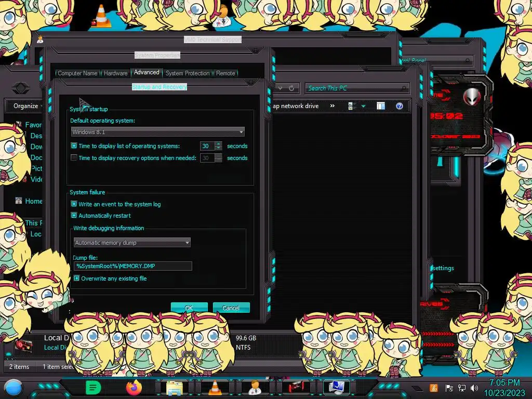
Task: Toggle Time to display list of operating systems
Action: pyautogui.click(x=74, y=146)
